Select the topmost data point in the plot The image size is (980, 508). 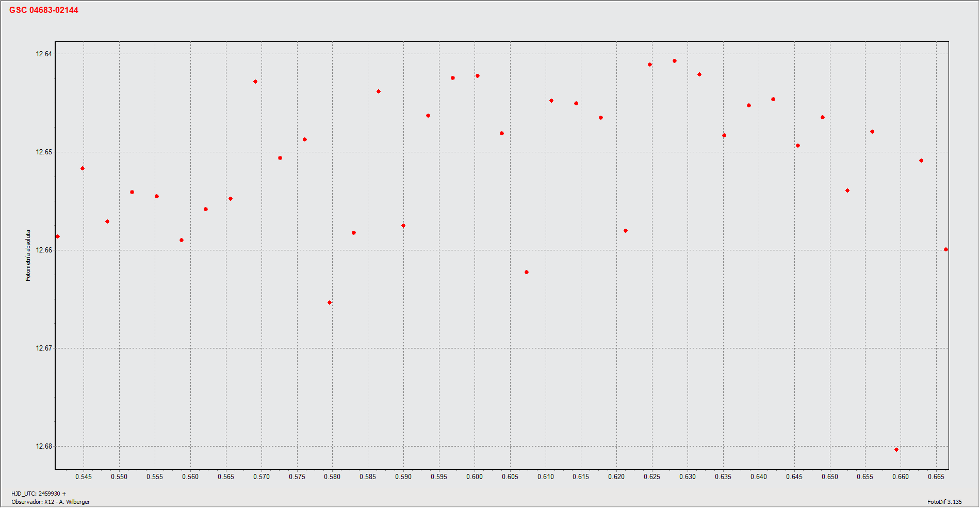click(675, 61)
